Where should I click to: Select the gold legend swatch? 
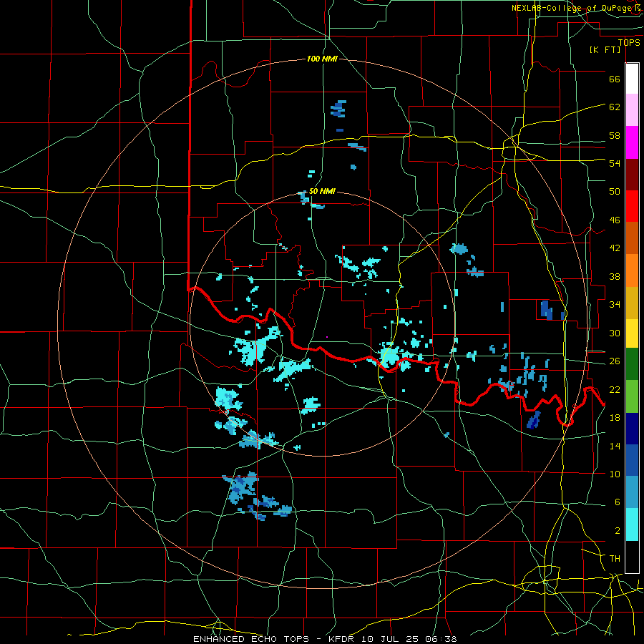(632, 303)
